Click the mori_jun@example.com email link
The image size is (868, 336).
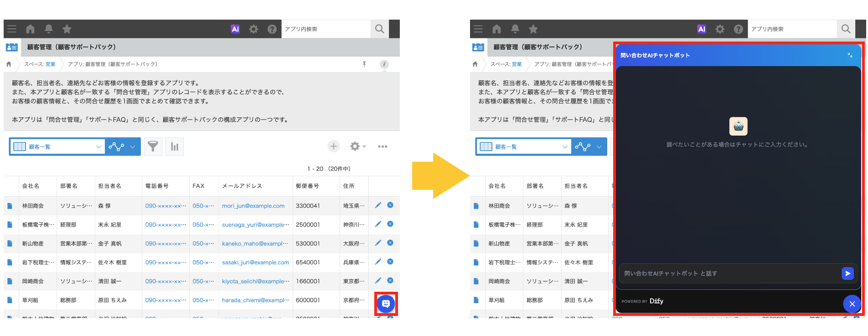(253, 206)
